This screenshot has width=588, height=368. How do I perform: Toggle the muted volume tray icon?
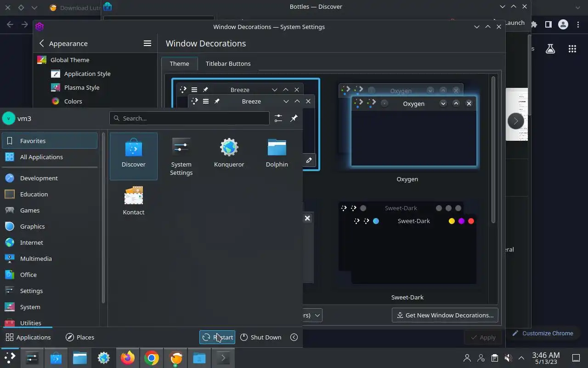coord(508,358)
